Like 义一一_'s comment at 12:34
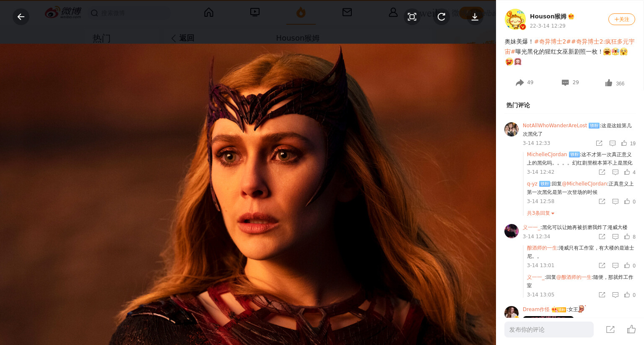This screenshot has width=644, height=345. coord(630,237)
